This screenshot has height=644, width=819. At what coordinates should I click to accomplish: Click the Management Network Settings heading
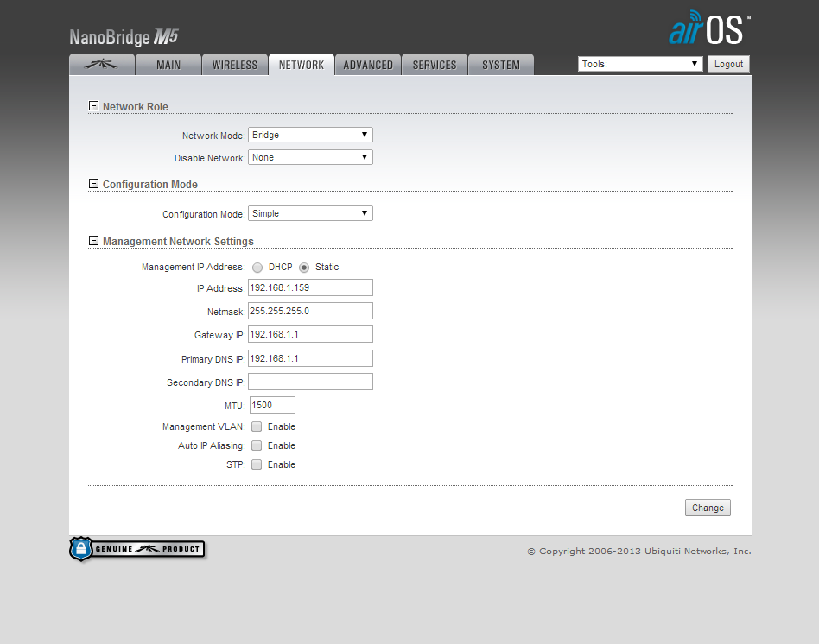click(x=178, y=241)
